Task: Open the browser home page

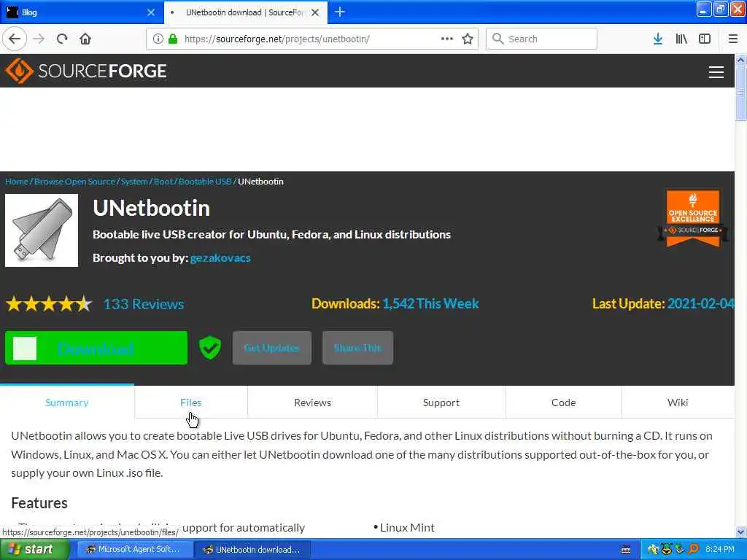Action: click(85, 39)
